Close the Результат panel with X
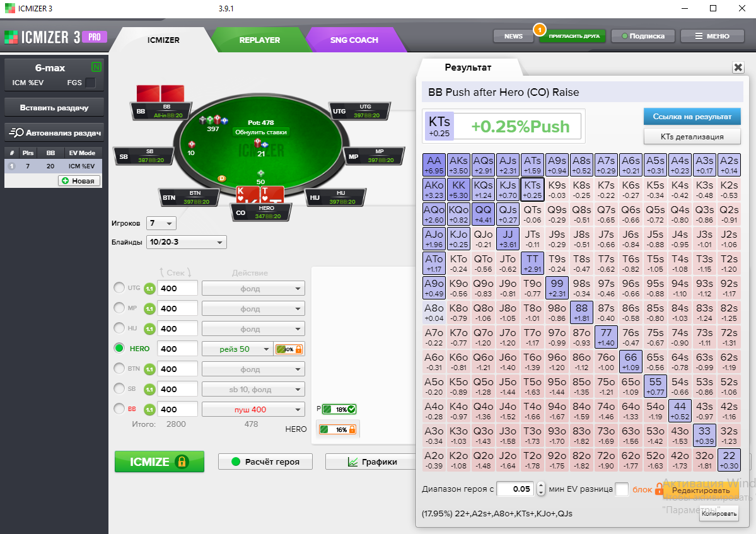The height and width of the screenshot is (534, 756). (738, 67)
